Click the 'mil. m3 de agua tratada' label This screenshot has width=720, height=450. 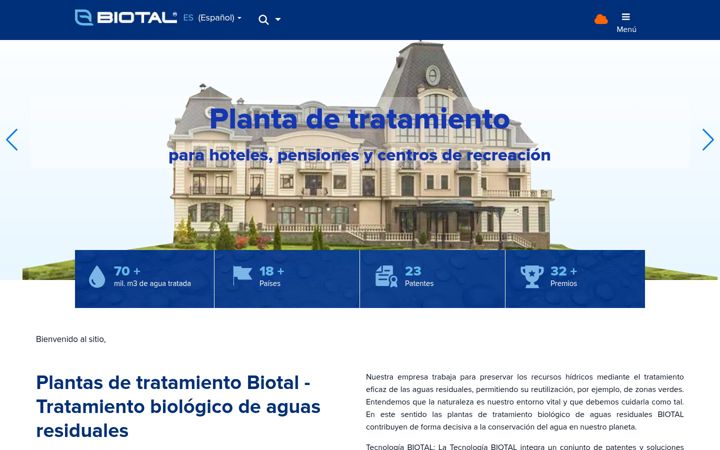(152, 284)
